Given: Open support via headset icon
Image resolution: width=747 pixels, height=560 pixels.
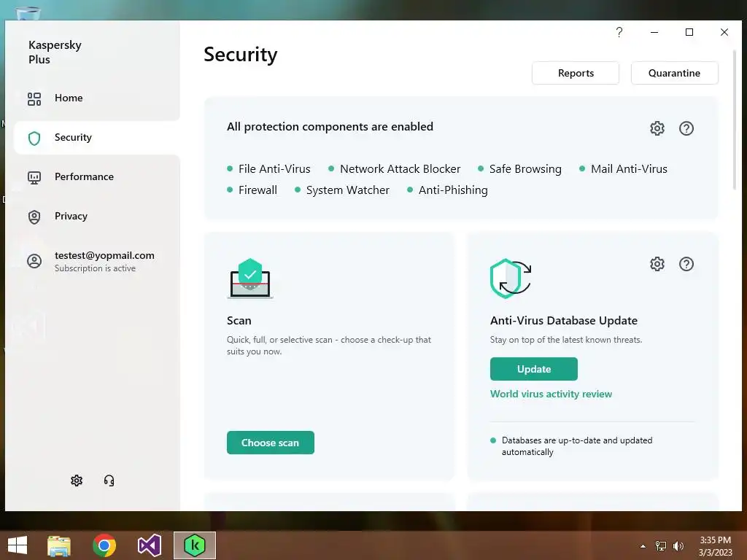Looking at the screenshot, I should [x=109, y=481].
